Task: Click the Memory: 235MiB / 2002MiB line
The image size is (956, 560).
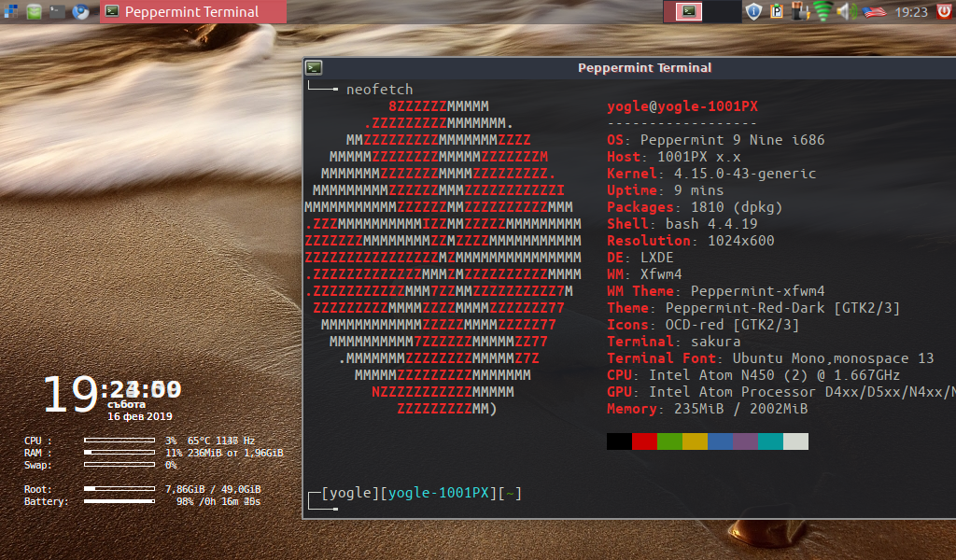Action: (707, 408)
